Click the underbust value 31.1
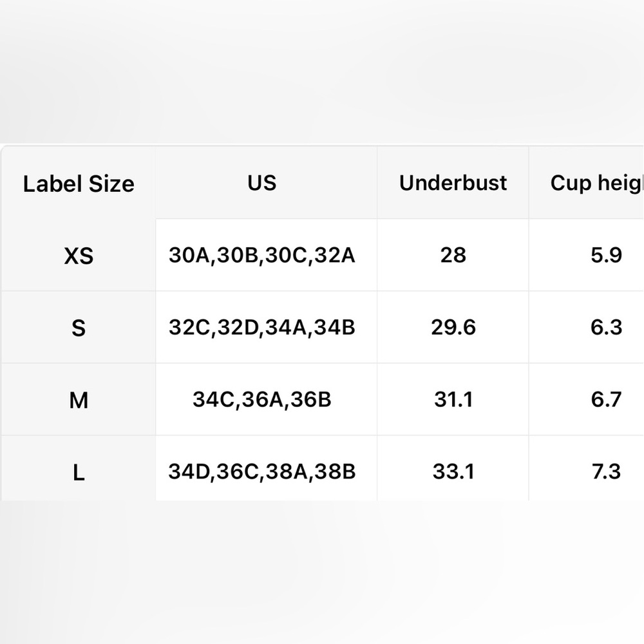644x644 pixels. 453,399
